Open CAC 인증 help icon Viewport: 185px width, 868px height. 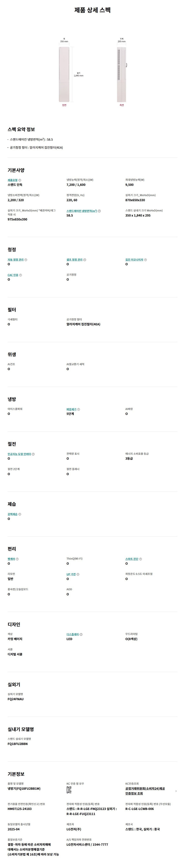(21, 275)
